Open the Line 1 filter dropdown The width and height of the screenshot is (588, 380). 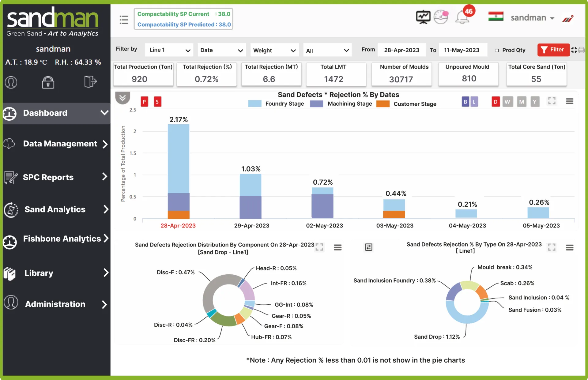coord(169,50)
